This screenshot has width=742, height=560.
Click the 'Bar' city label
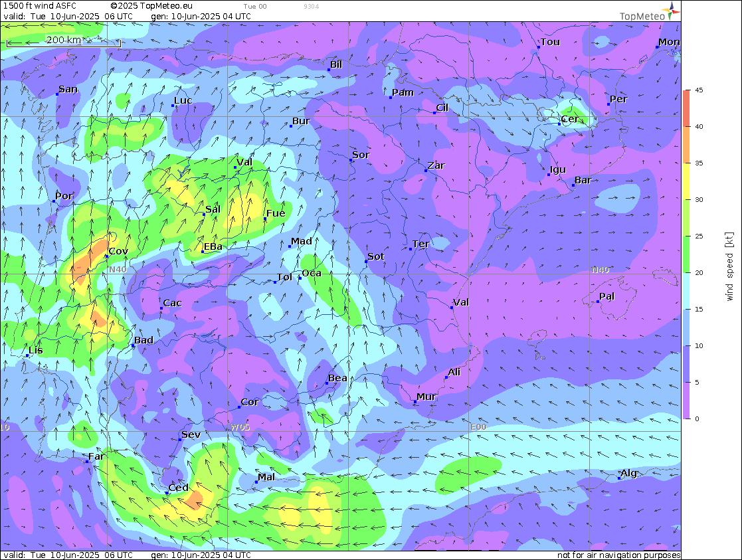coord(583,180)
